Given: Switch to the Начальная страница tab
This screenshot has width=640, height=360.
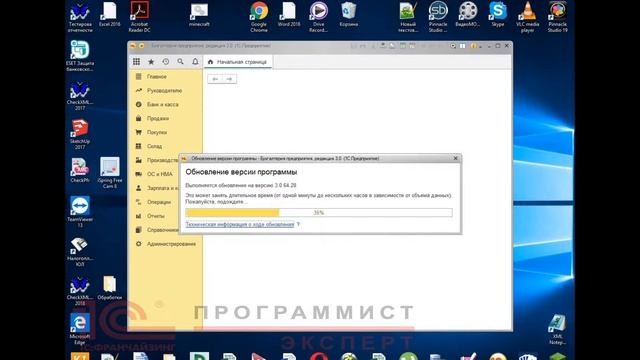Looking at the screenshot, I should 238,62.
